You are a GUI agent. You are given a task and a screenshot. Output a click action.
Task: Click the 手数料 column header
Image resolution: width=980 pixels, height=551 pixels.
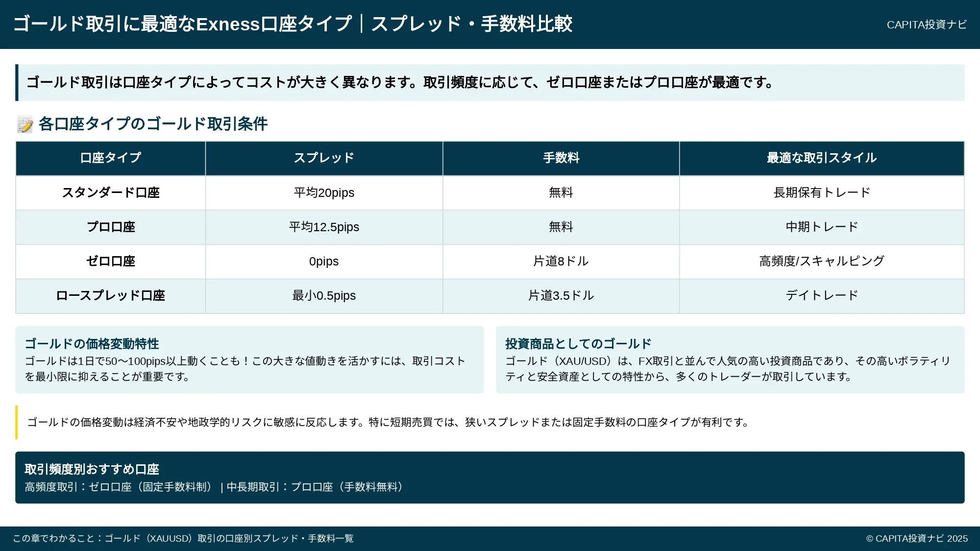pos(561,158)
